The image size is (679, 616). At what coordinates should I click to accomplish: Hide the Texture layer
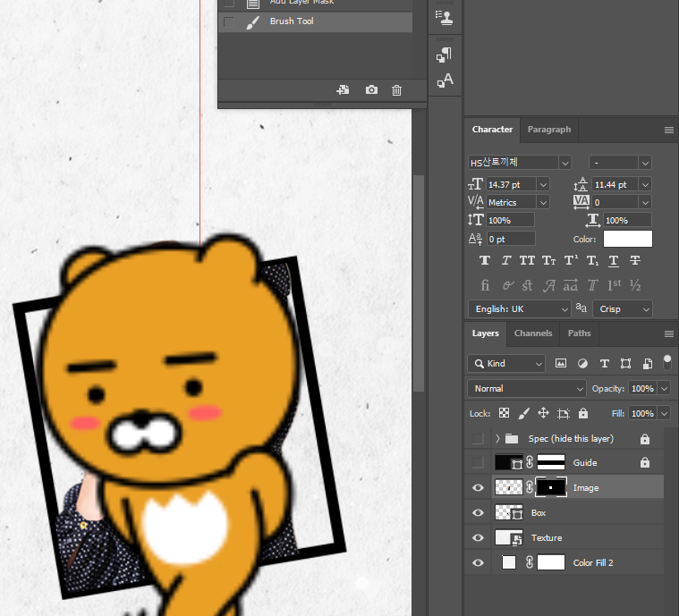(x=478, y=537)
